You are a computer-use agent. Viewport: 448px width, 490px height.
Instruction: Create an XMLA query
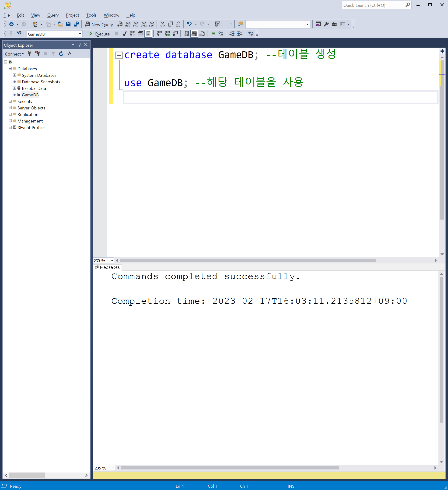pyautogui.click(x=144, y=24)
